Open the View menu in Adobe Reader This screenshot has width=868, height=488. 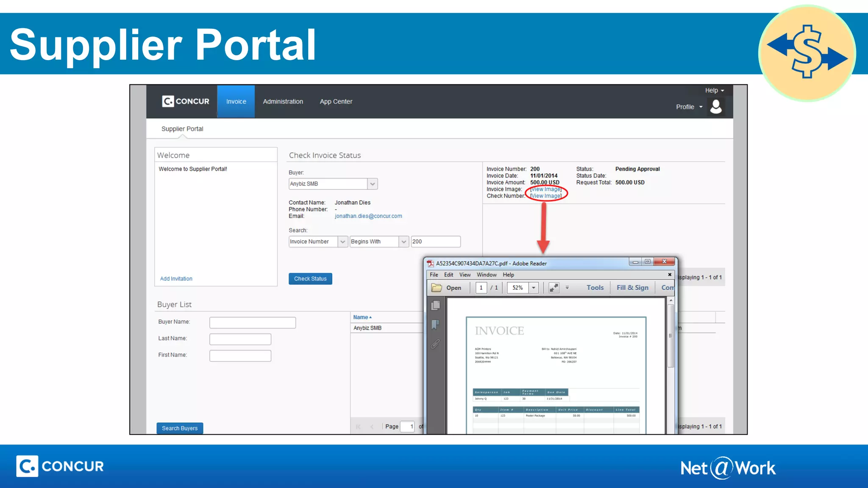(x=465, y=275)
